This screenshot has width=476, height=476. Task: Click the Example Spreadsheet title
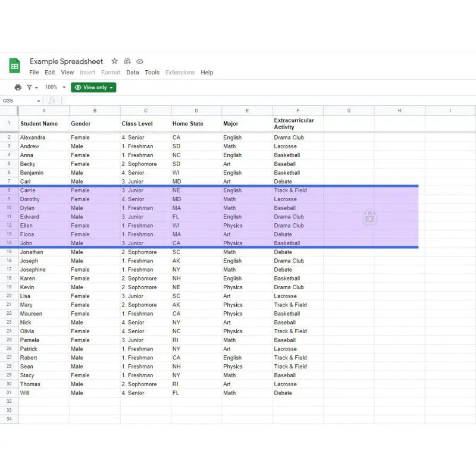[66, 61]
